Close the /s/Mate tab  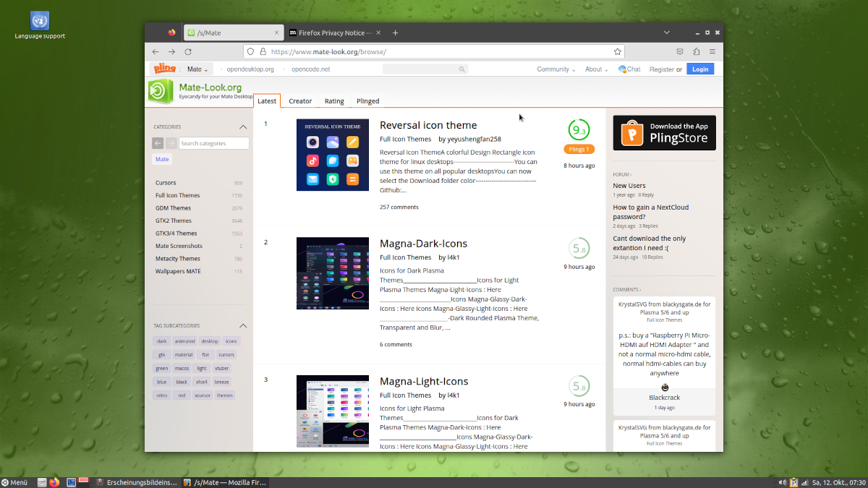pyautogui.click(x=276, y=33)
